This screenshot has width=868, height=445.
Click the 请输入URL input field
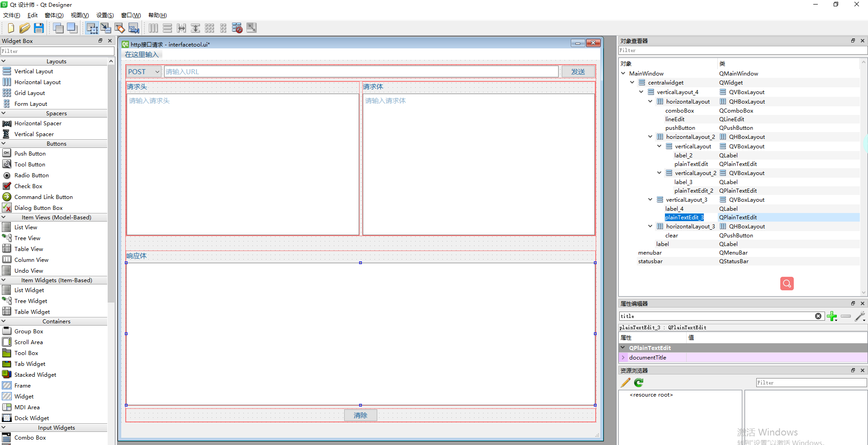361,71
